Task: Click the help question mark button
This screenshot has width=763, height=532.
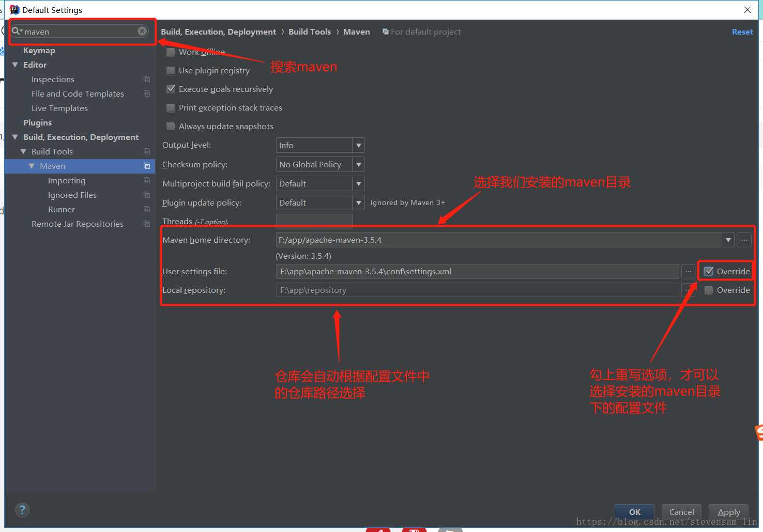Action: click(22, 510)
